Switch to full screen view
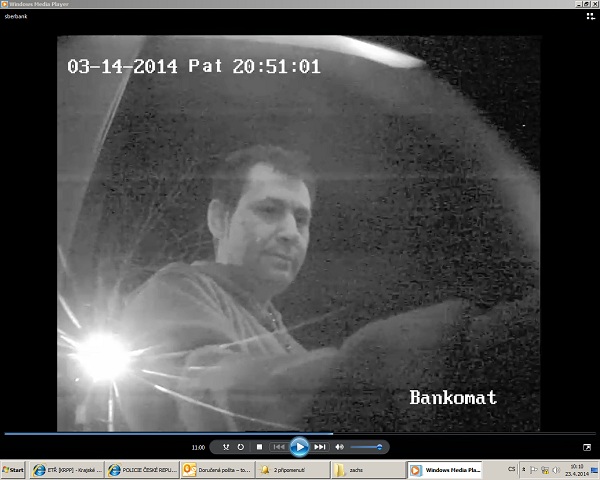 tap(587, 447)
